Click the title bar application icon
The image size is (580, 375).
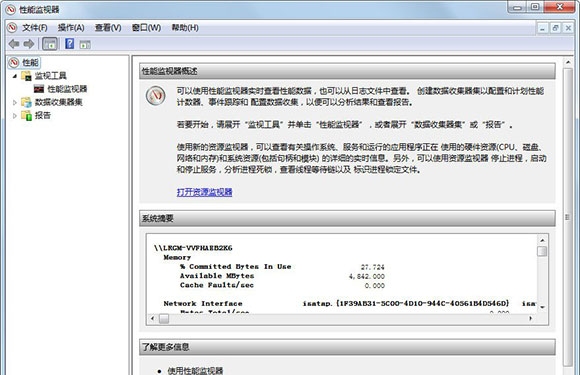(11, 9)
